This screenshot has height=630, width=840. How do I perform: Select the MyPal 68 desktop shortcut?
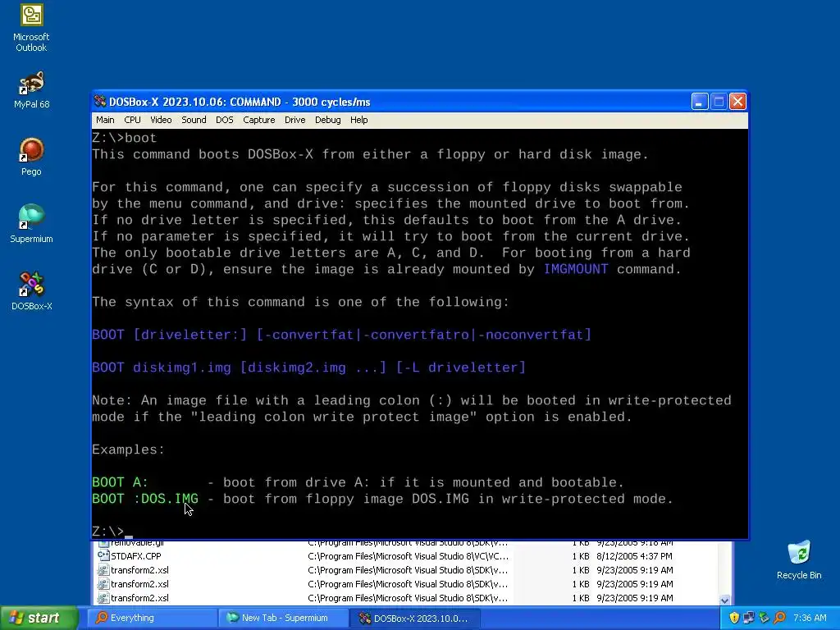click(x=31, y=90)
